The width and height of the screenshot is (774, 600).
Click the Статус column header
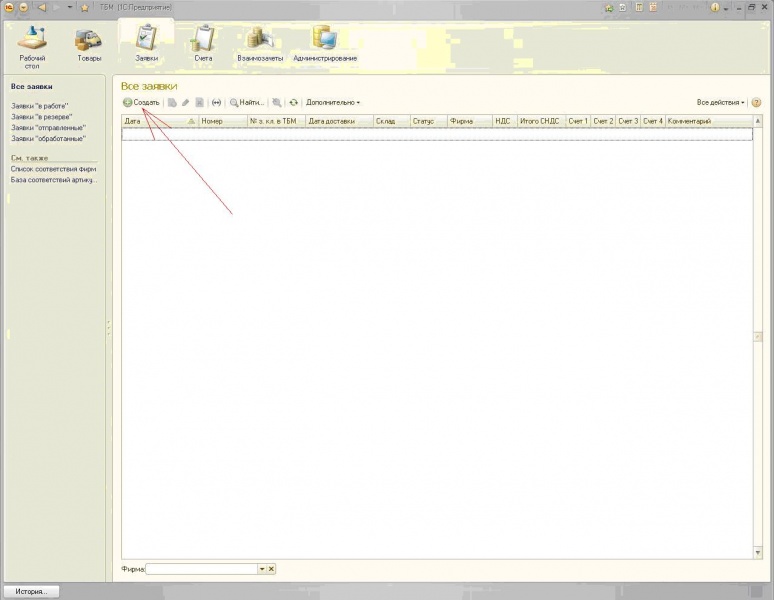[x=428, y=121]
